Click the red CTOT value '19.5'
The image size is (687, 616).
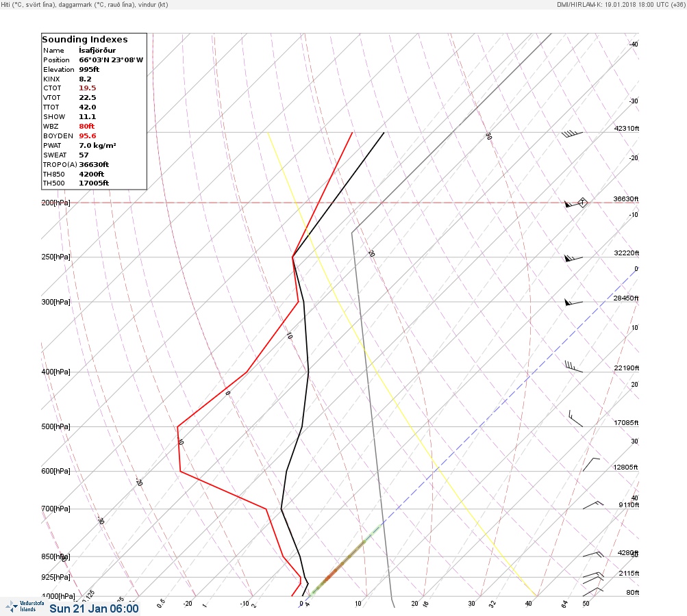click(87, 88)
